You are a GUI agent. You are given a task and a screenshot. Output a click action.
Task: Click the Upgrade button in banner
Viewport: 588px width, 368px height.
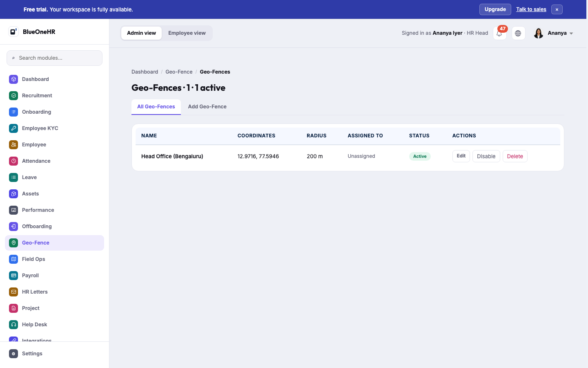[x=495, y=9]
